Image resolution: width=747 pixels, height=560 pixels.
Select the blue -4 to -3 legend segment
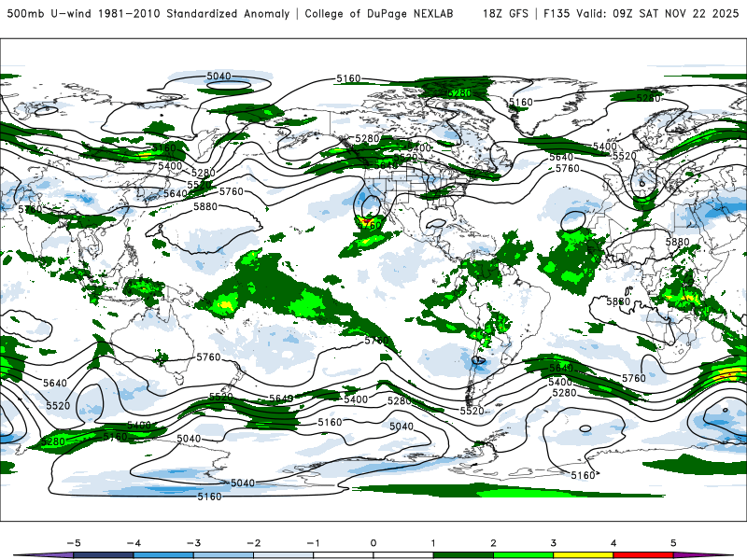(163, 555)
